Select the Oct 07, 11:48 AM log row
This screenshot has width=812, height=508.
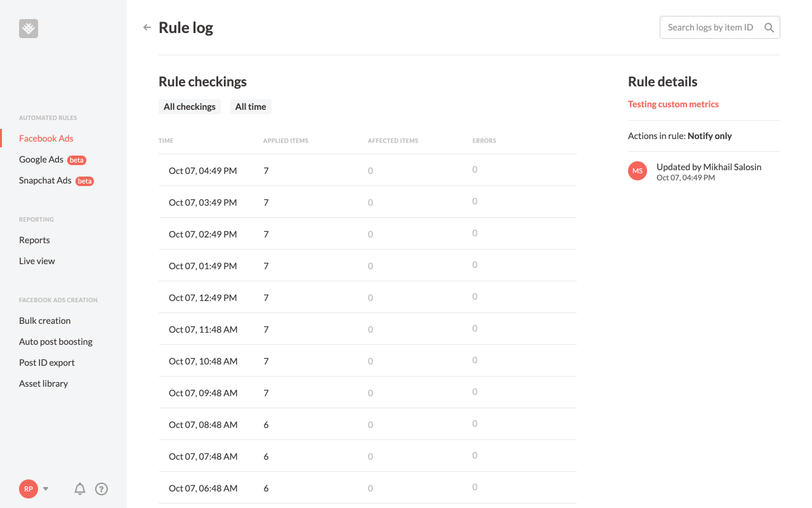coord(368,329)
